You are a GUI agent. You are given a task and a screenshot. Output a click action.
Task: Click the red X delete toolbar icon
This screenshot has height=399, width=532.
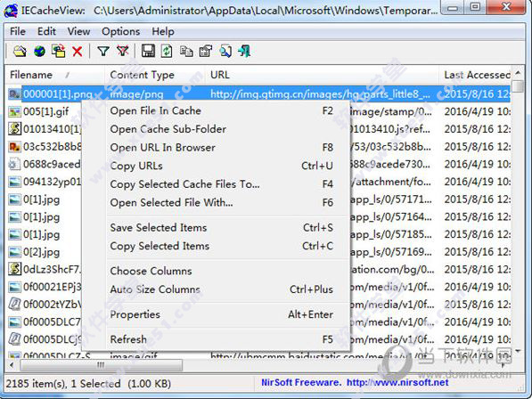[x=78, y=52]
